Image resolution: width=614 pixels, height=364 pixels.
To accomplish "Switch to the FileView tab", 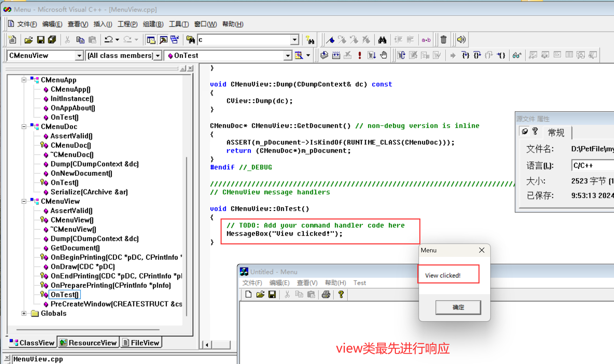I will [141, 343].
